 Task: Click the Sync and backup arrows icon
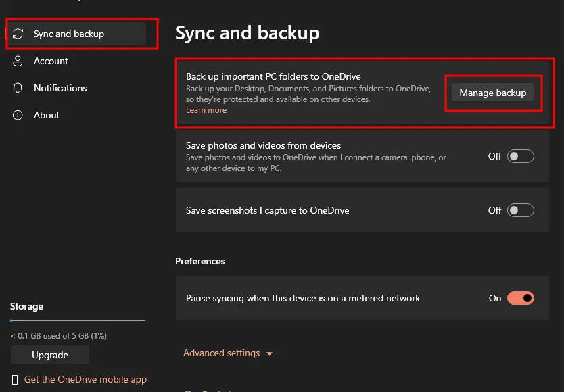pyautogui.click(x=18, y=34)
